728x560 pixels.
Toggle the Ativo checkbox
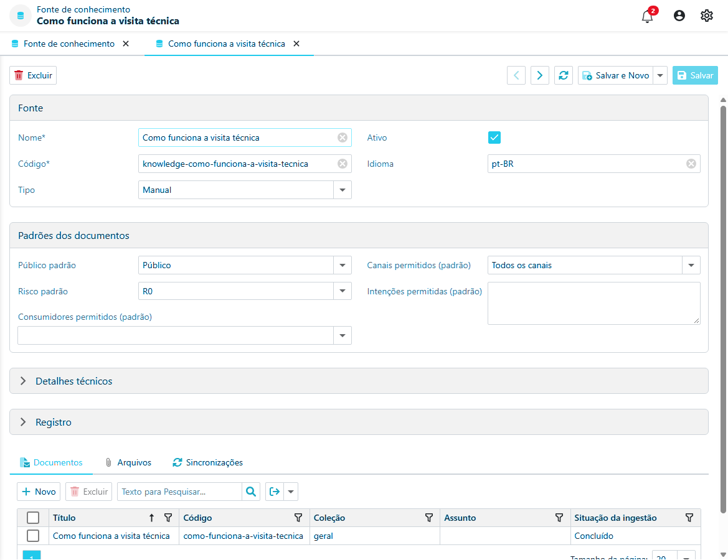(494, 138)
